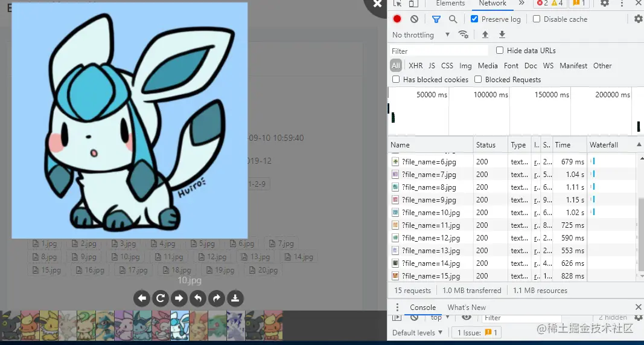Clear the network log
The height and width of the screenshot is (345, 644).
coord(415,19)
